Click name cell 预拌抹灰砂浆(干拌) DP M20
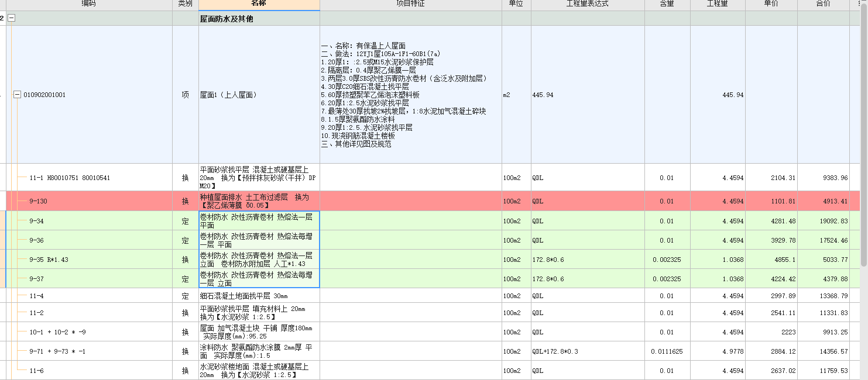Viewport: 868px width, 380px height. tap(259, 178)
